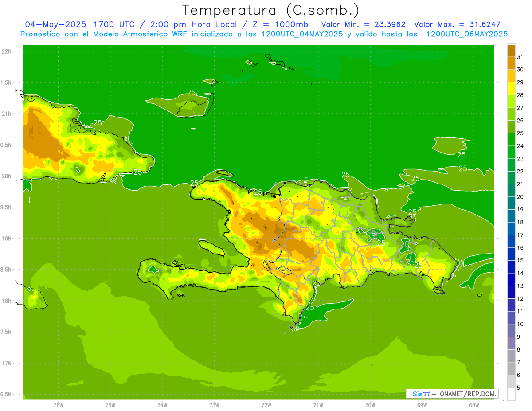Click the colorbar label "17"
This screenshot has height=411, width=532.
click(520, 235)
